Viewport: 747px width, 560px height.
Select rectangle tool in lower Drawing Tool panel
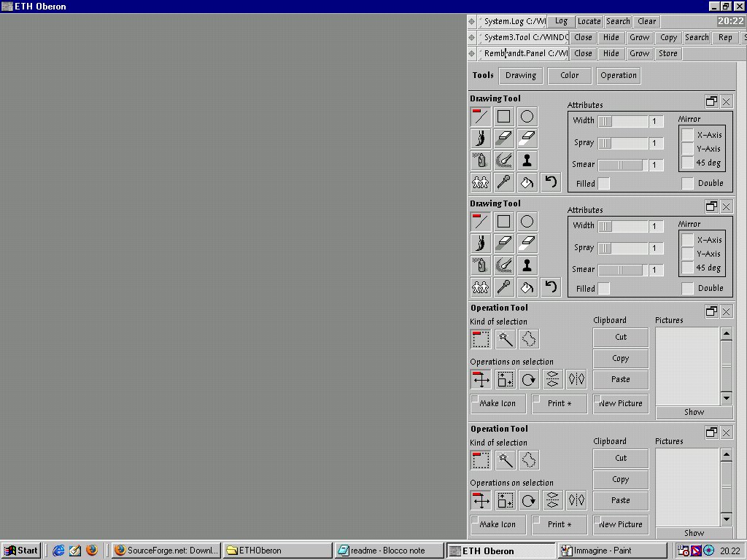point(503,222)
